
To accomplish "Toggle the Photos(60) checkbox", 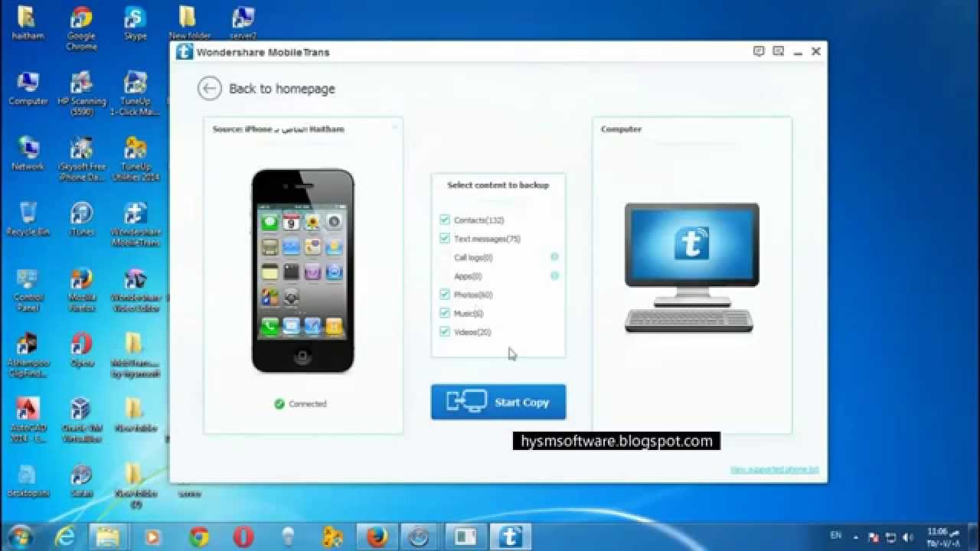I will click(444, 295).
